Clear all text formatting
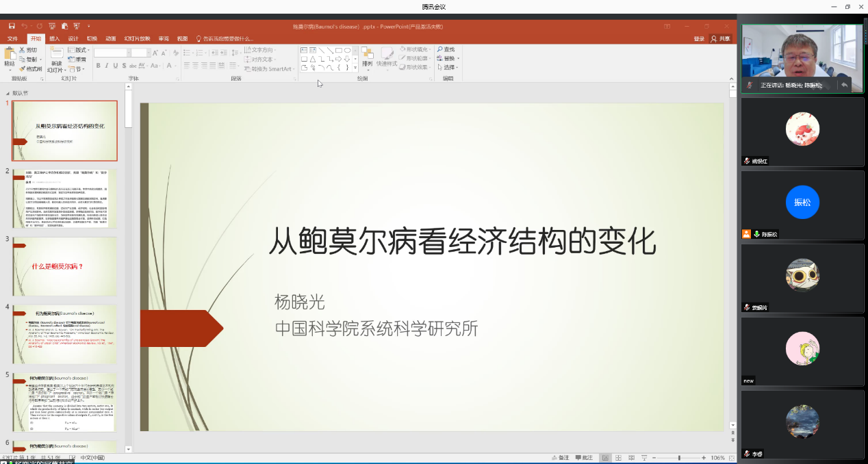868x464 pixels. click(x=176, y=53)
